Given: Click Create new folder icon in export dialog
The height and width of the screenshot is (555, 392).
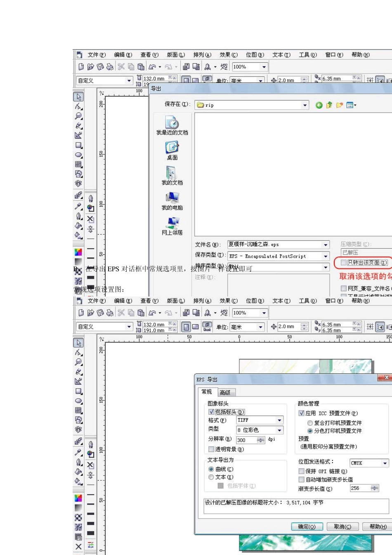Looking at the screenshot, I should (340, 105).
